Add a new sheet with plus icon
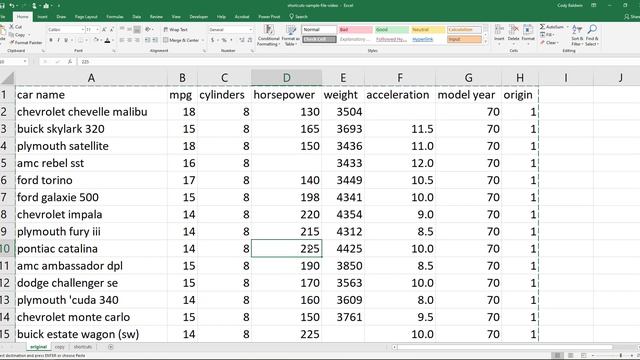640x360 pixels. pyautogui.click(x=111, y=347)
